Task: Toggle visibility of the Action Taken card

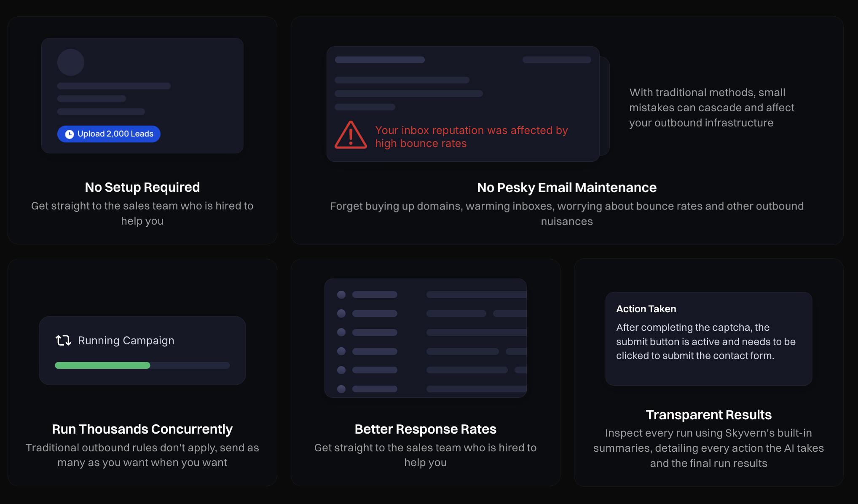Action: coord(709,339)
